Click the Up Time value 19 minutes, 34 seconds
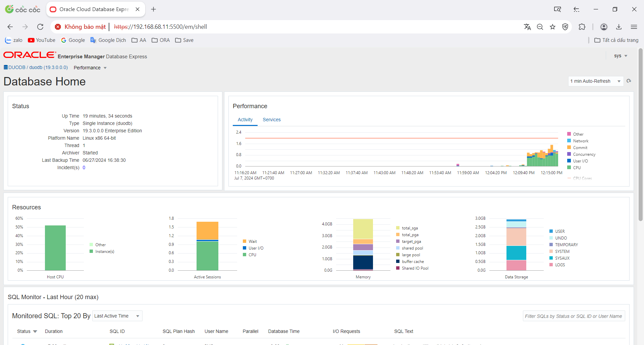This screenshot has width=644, height=345. click(107, 116)
